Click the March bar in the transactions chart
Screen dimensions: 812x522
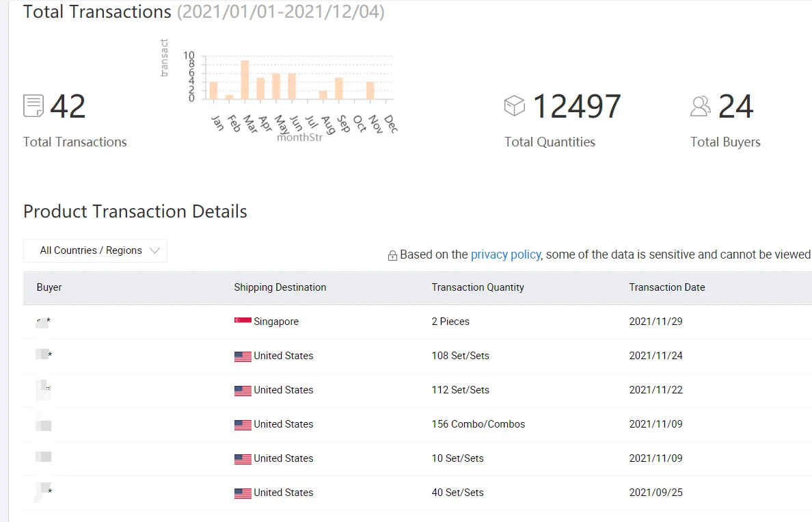tap(245, 79)
